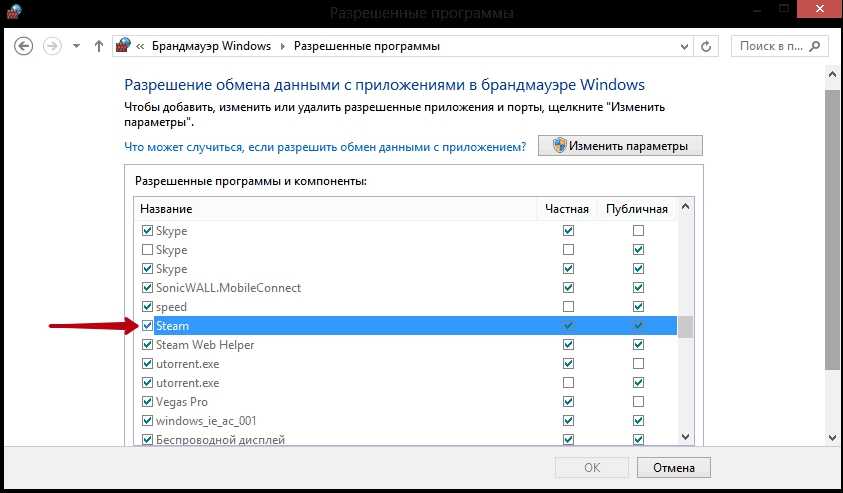Uncheck the Vegas Pro program checkbox

coord(148,402)
